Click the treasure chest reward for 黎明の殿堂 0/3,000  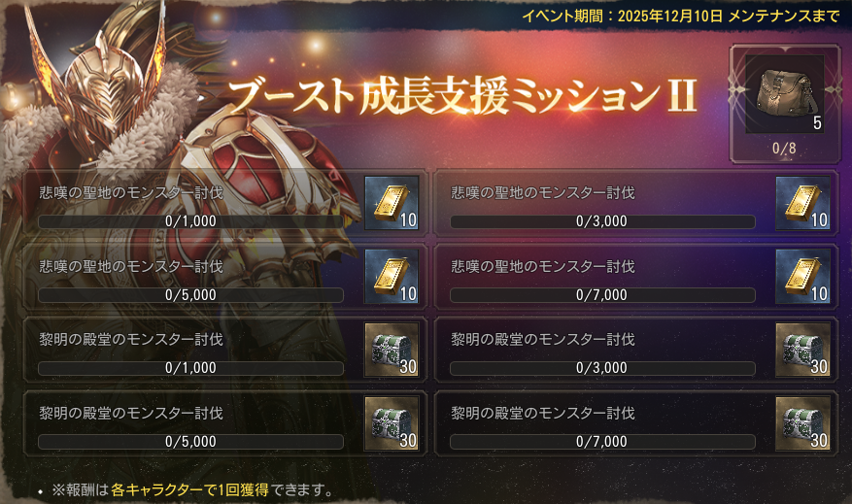coord(802,350)
